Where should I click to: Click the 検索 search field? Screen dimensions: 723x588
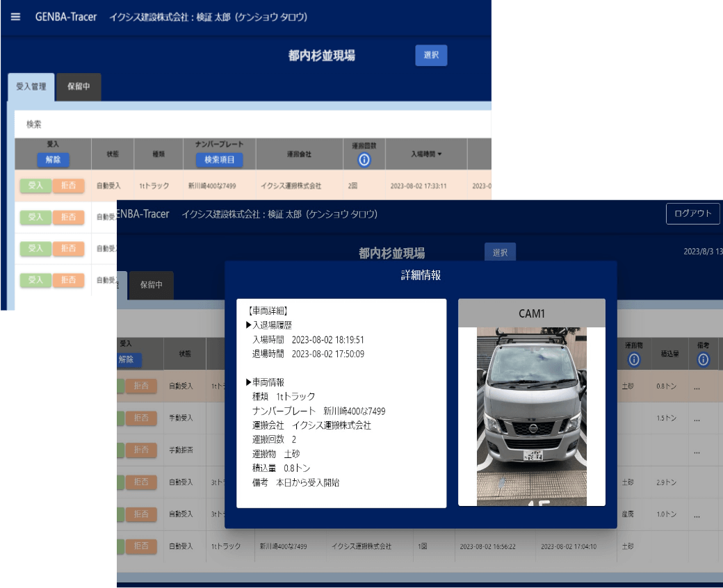click(250, 124)
